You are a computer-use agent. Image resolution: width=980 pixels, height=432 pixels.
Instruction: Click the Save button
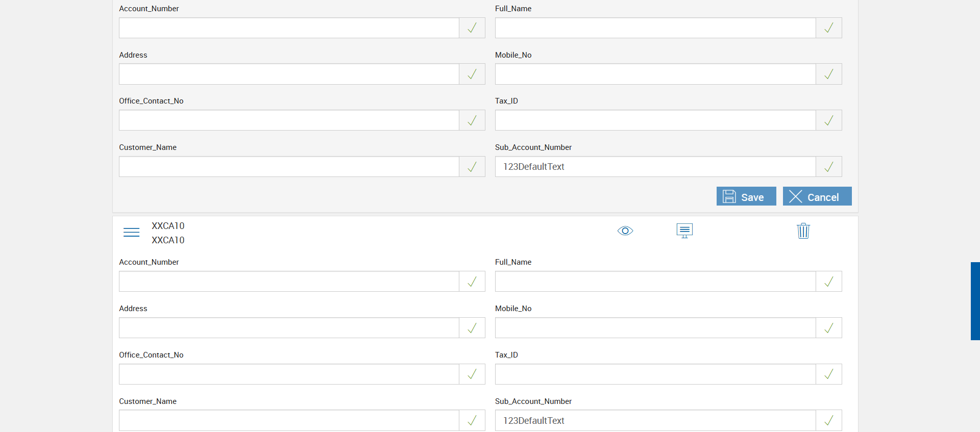click(746, 196)
